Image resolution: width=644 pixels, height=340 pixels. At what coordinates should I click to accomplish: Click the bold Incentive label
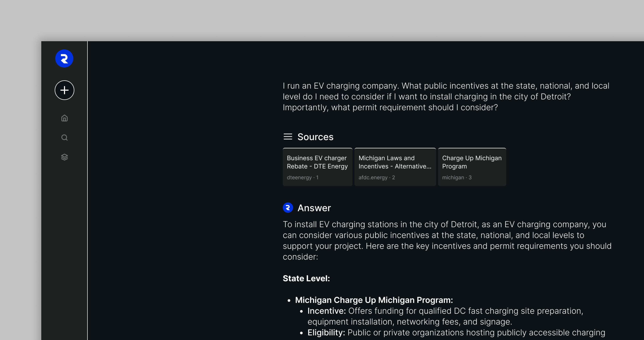326,311
